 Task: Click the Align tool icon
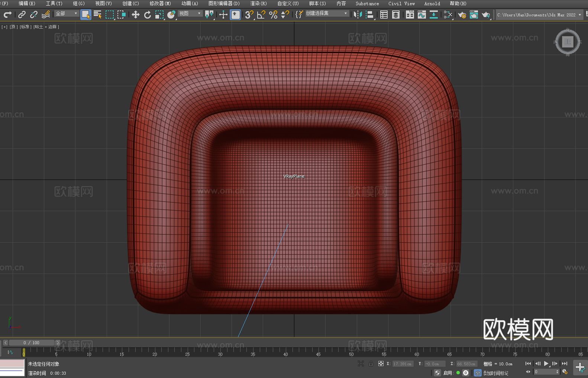370,14
